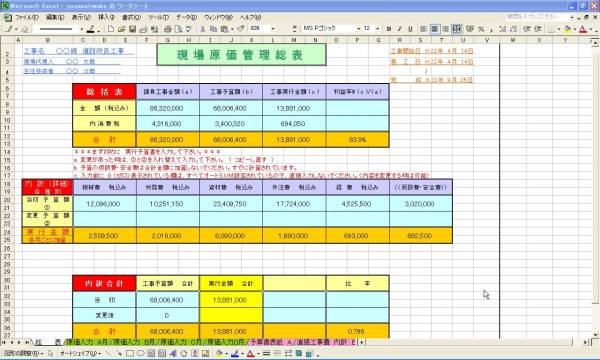Toggle Bold formatting
The width and height of the screenshot is (600, 360).
click(389, 29)
